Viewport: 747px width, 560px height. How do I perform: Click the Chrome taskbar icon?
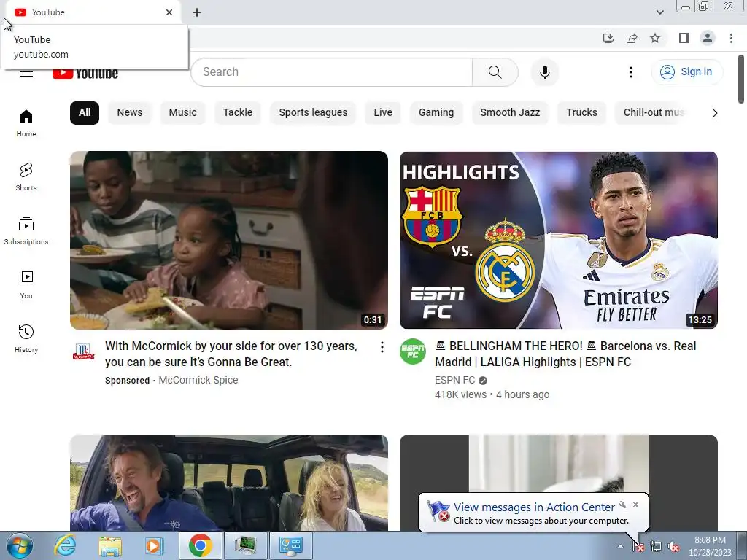(x=200, y=545)
